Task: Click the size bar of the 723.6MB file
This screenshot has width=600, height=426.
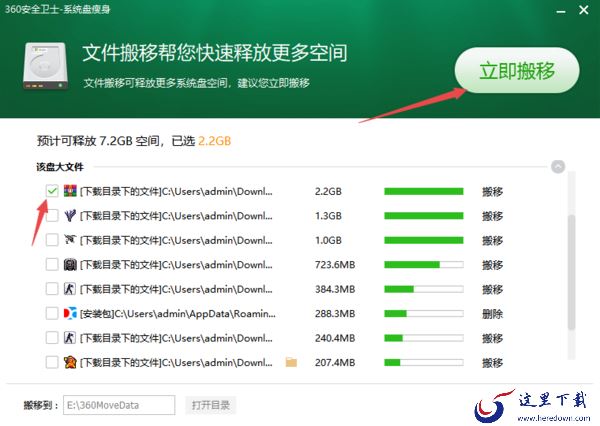Action: tap(424, 264)
